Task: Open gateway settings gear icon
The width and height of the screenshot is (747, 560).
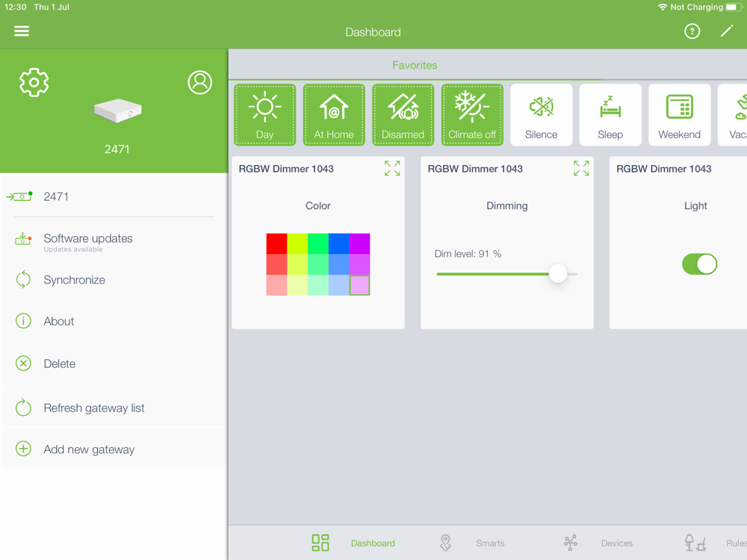Action: point(34,82)
